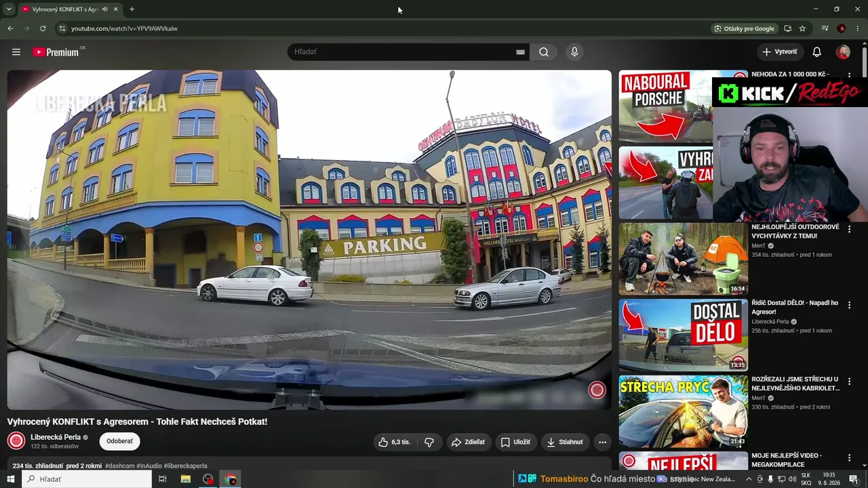Open the NABOURAL PORSCHE video thumbnail
This screenshot has width=868, height=488.
point(665,106)
